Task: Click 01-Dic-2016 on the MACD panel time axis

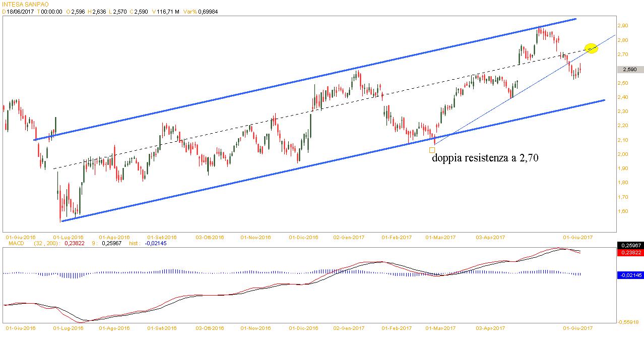Action: pyautogui.click(x=303, y=328)
